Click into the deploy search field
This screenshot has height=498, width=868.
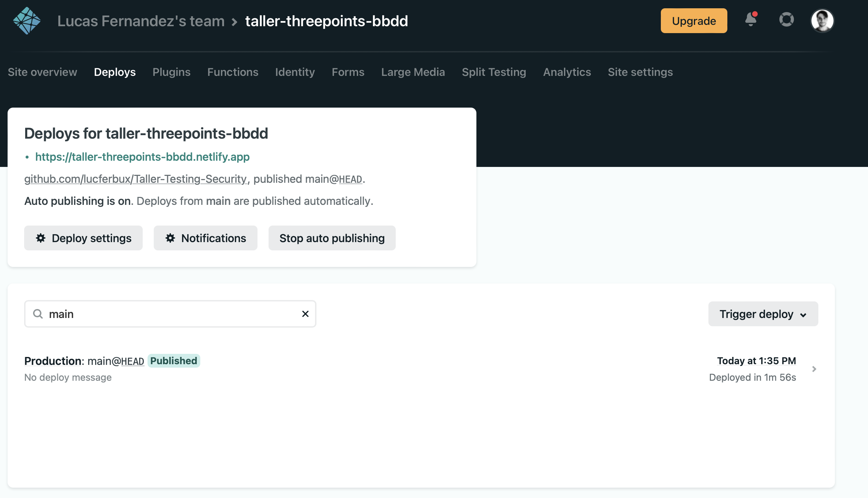point(172,314)
